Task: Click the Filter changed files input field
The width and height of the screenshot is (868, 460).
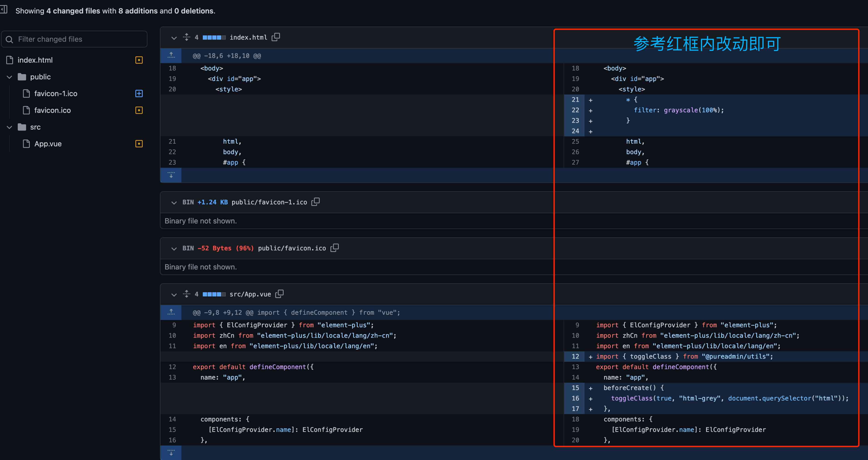Action: tap(75, 39)
